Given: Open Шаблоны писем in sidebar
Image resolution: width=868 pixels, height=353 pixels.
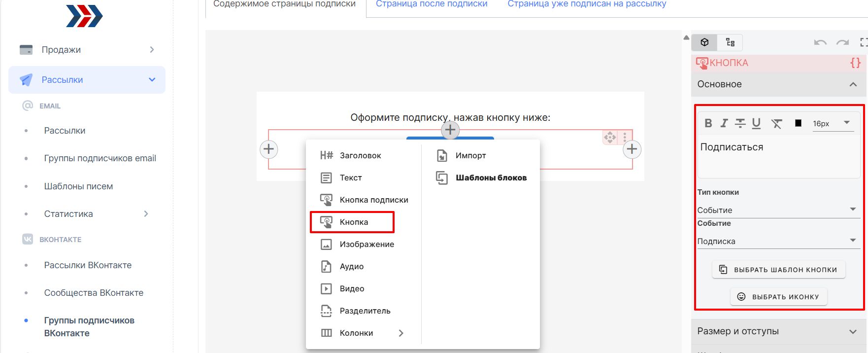Looking at the screenshot, I should [x=78, y=186].
